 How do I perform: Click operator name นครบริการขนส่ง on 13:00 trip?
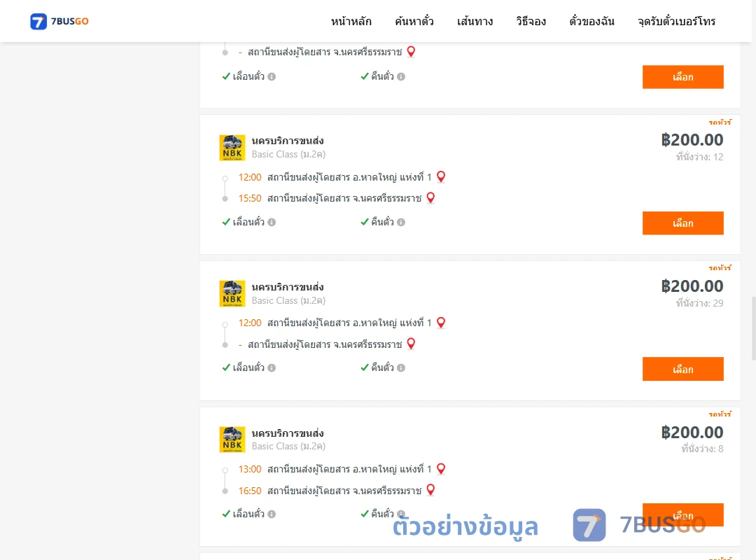tap(288, 433)
